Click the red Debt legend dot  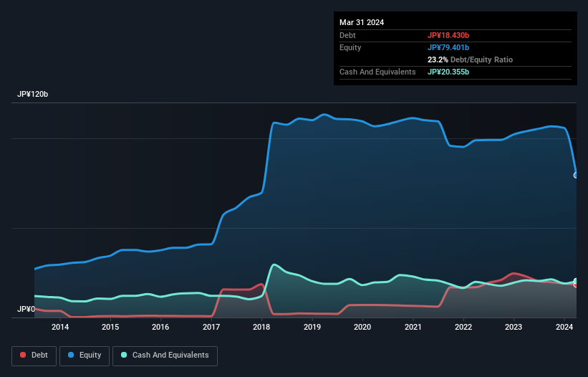tap(23, 355)
